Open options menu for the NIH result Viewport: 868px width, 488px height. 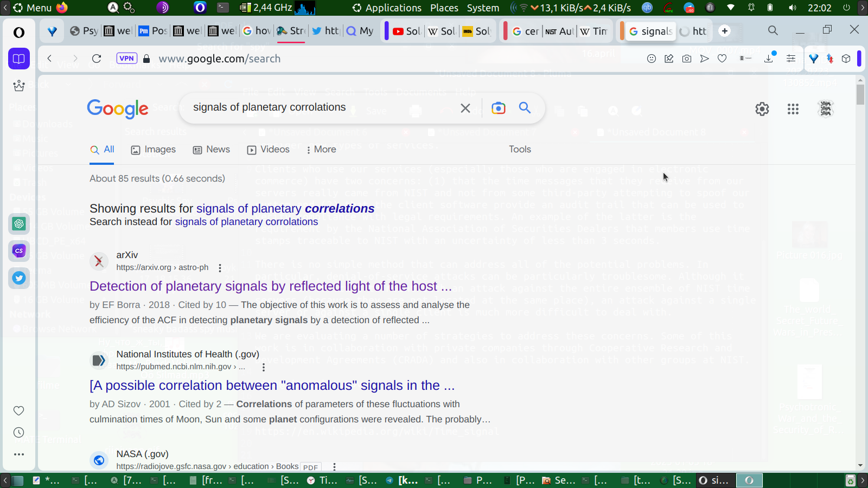point(264,367)
